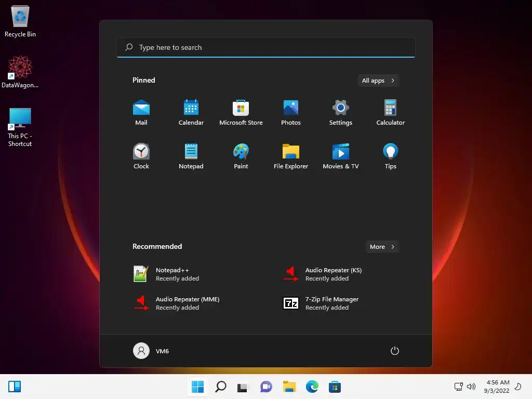
Task: Open the Paint app
Action: [241, 156]
